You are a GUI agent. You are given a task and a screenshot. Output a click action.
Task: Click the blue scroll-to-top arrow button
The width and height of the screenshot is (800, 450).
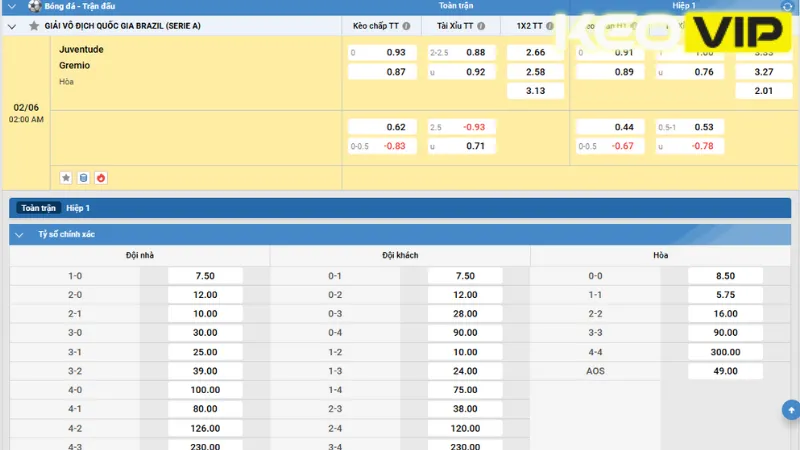coord(790,409)
